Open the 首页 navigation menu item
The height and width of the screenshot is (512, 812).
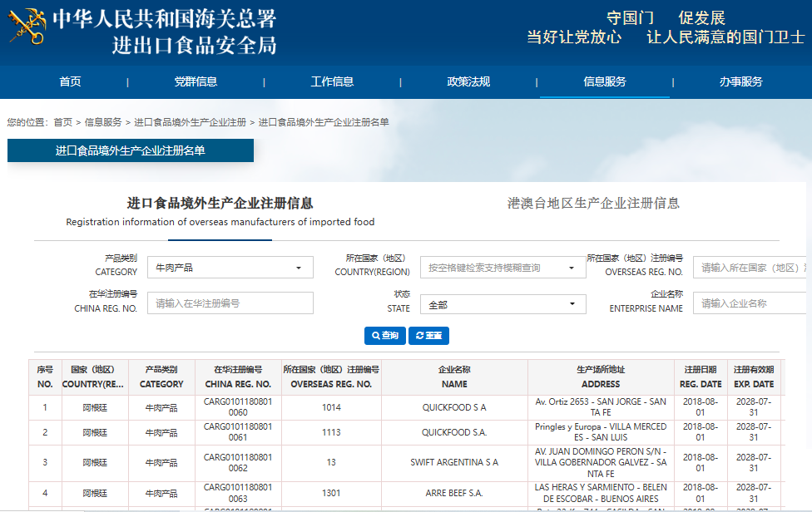point(70,81)
